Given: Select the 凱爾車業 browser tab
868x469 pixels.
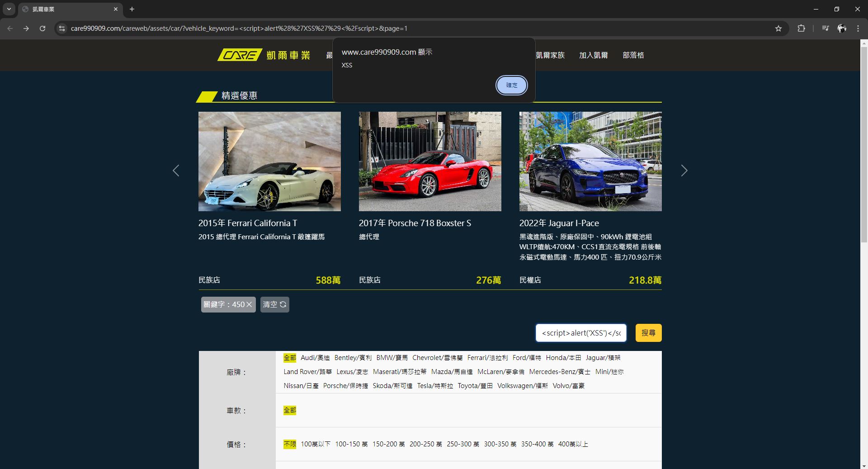Looking at the screenshot, I should click(70, 9).
